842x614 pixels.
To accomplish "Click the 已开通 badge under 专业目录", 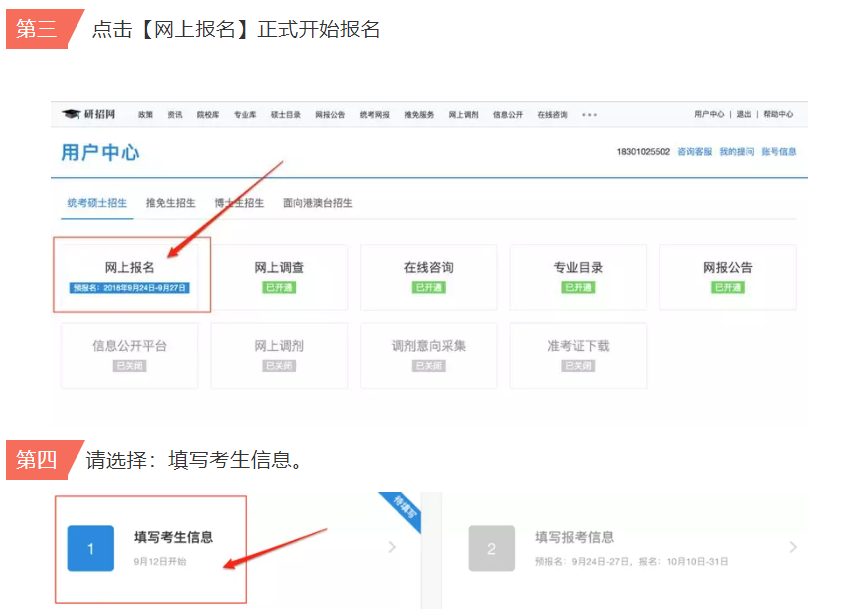I will tap(578, 287).
